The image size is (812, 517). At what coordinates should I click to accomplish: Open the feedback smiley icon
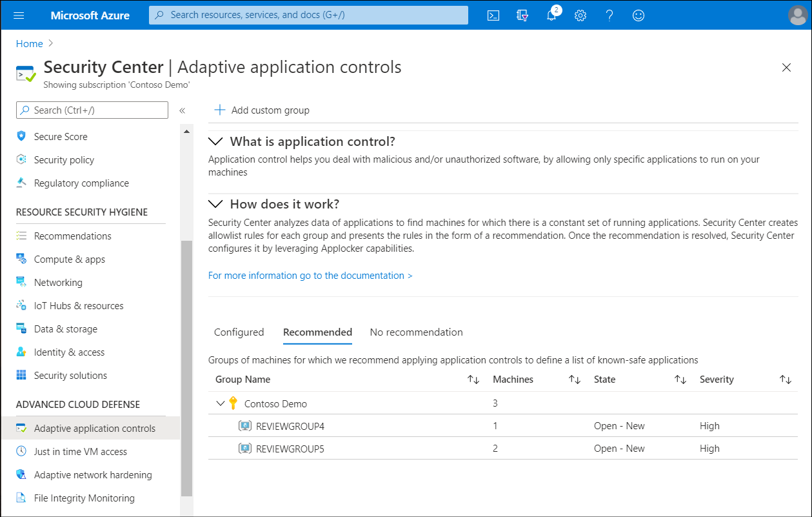point(639,15)
